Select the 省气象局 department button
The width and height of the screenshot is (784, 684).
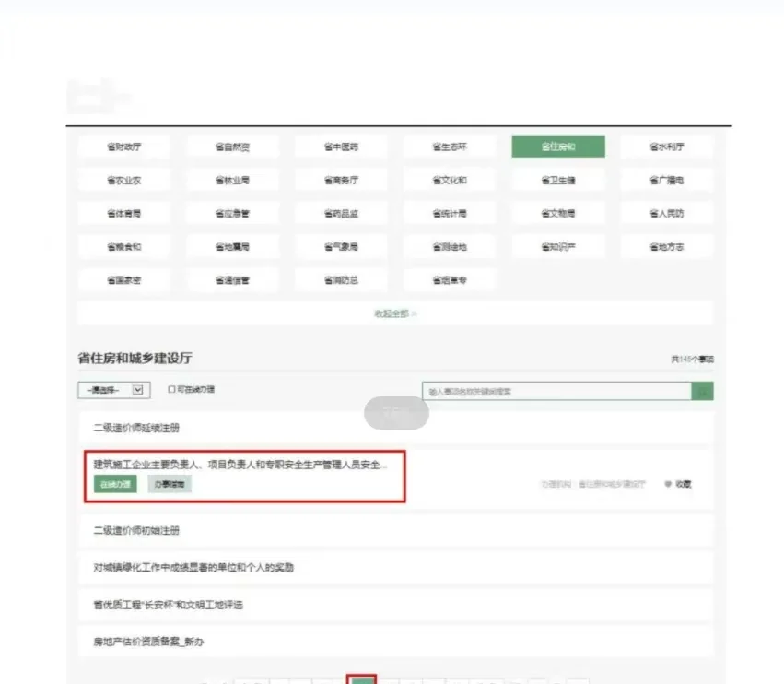(341, 246)
